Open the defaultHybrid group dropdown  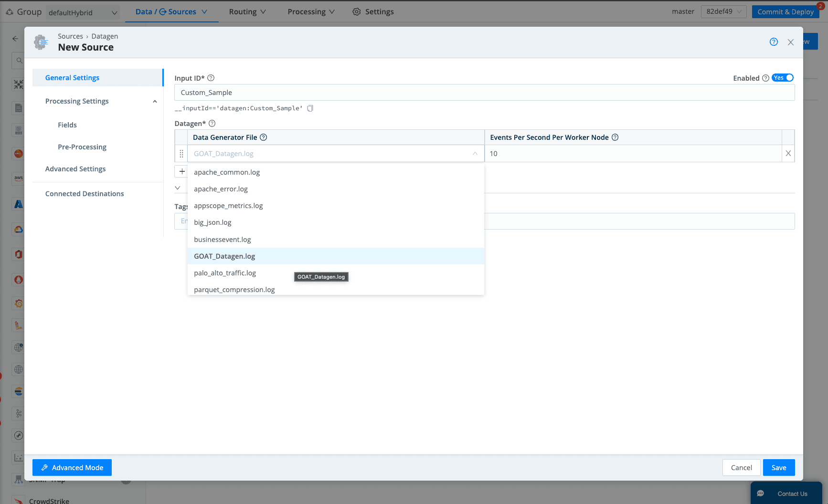coord(83,12)
